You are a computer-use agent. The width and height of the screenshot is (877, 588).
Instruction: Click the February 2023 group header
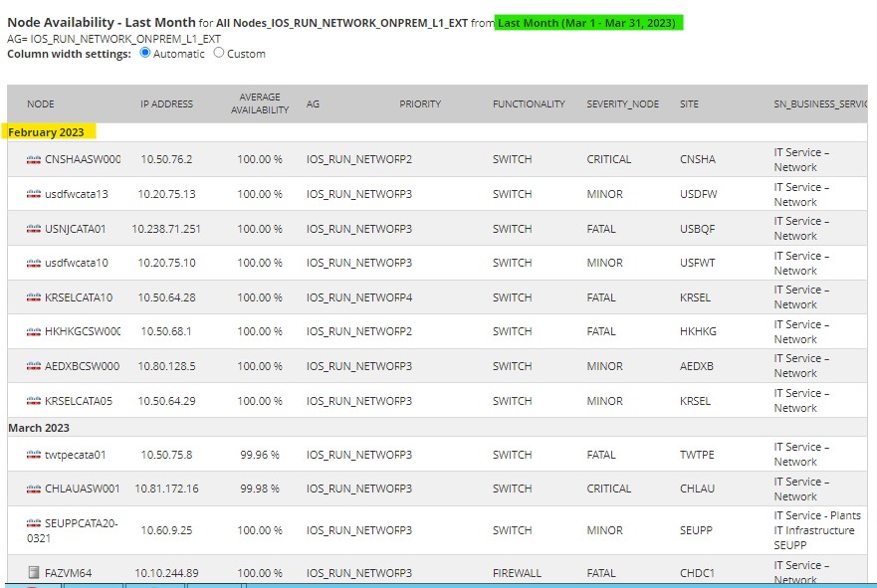(x=46, y=132)
